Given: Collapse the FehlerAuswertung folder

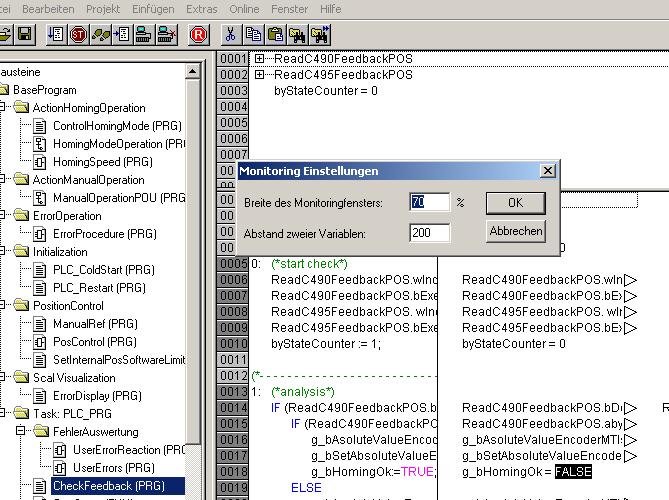Looking at the screenshot, I should click(x=22, y=432).
